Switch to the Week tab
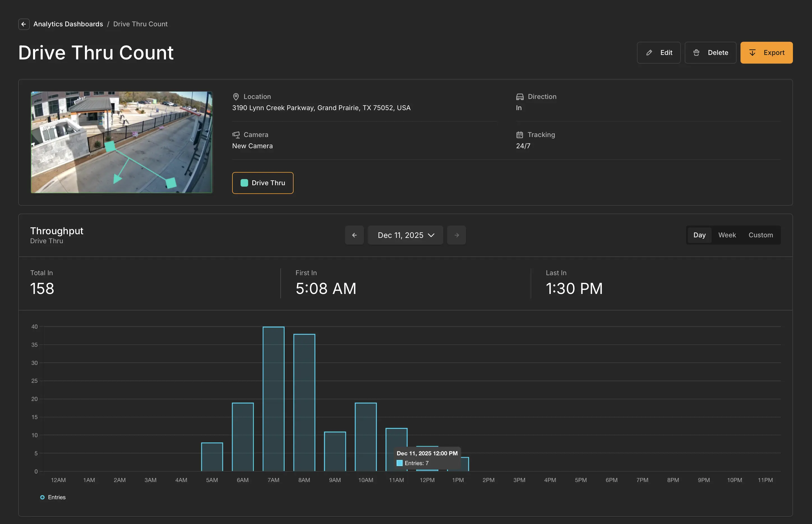812x524 pixels. click(x=727, y=235)
